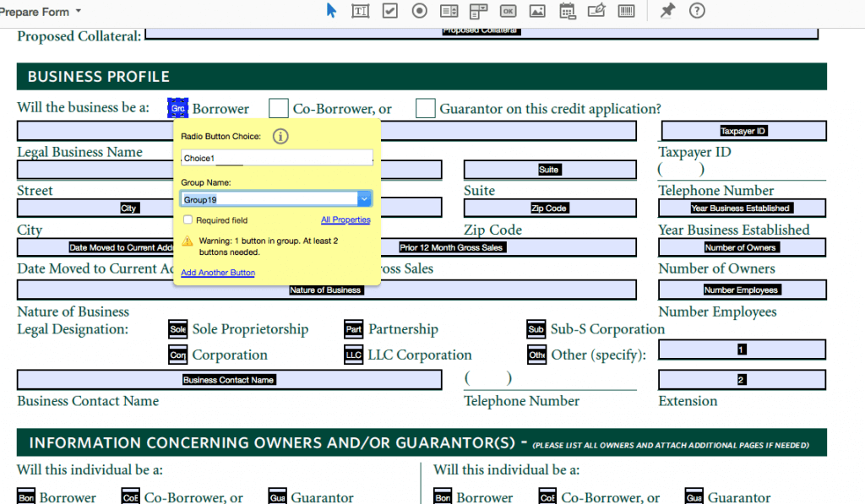The image size is (865, 504).
Task: Select the Radio Button field tool
Action: (418, 11)
